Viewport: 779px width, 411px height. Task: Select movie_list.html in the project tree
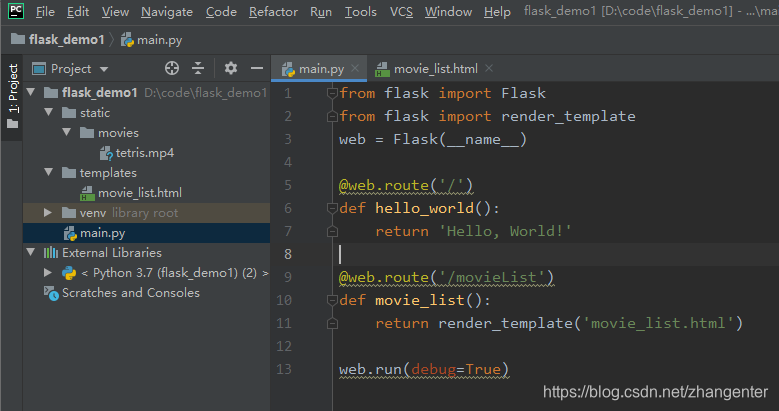140,193
